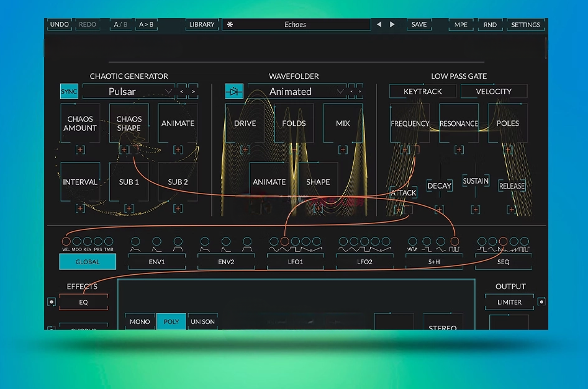Click the S+H noise waveform output circle

point(412,241)
